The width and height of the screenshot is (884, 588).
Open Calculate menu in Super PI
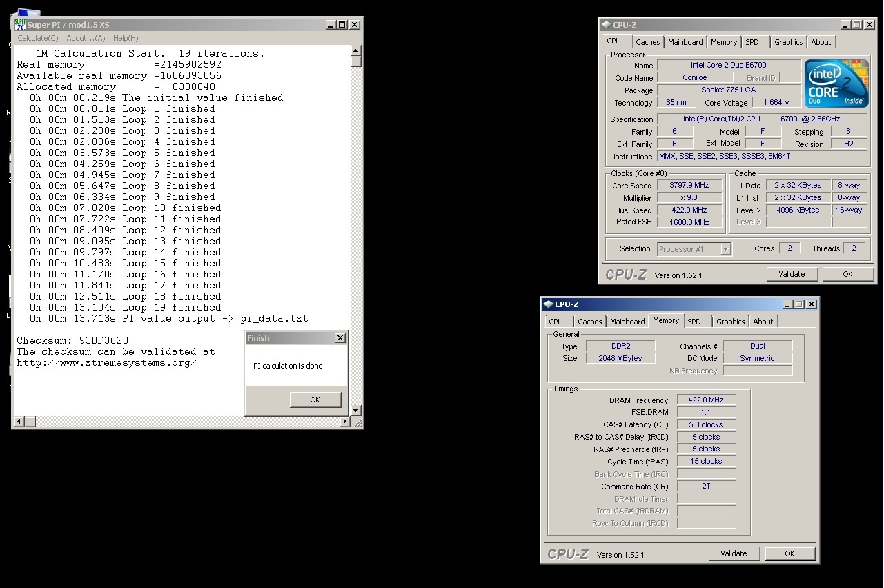(38, 38)
